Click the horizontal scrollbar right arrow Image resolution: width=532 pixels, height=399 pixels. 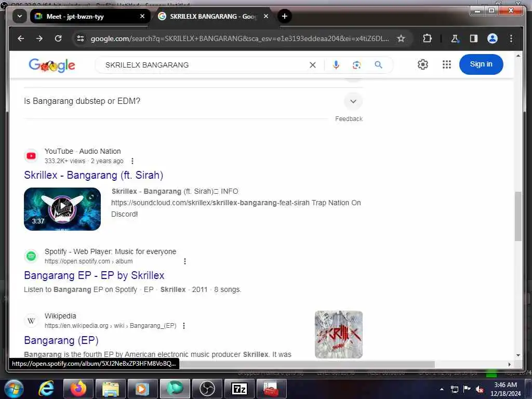point(509,364)
